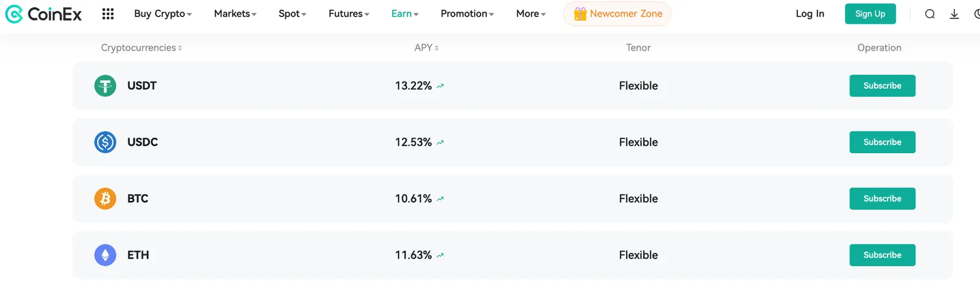Click the 13.22% APY value
This screenshot has width=980, height=283.
click(413, 86)
